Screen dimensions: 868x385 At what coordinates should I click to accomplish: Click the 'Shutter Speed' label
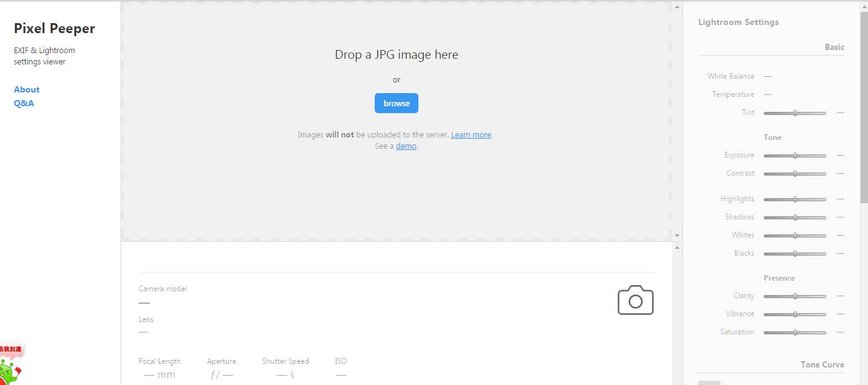point(285,361)
